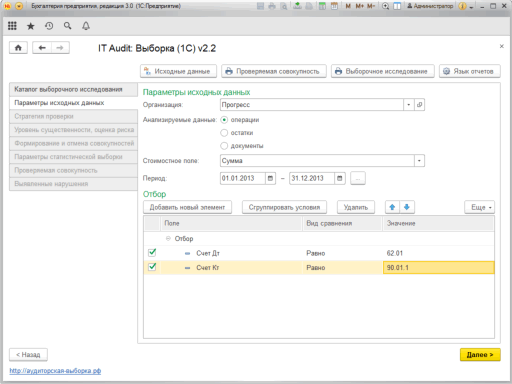Click the window panels layout icon

pos(397,6)
